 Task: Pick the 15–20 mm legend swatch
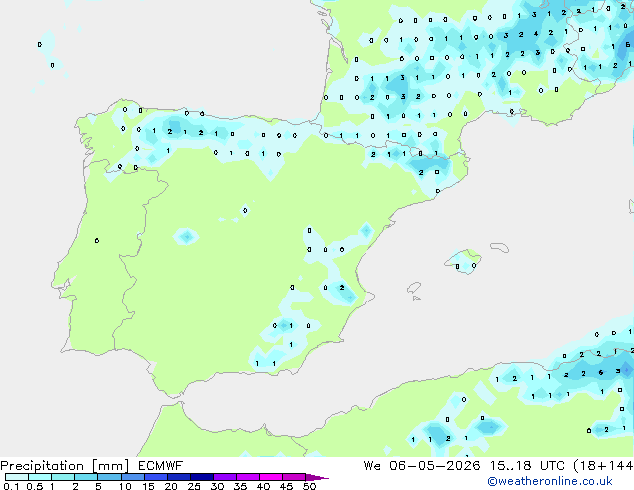click(155, 477)
